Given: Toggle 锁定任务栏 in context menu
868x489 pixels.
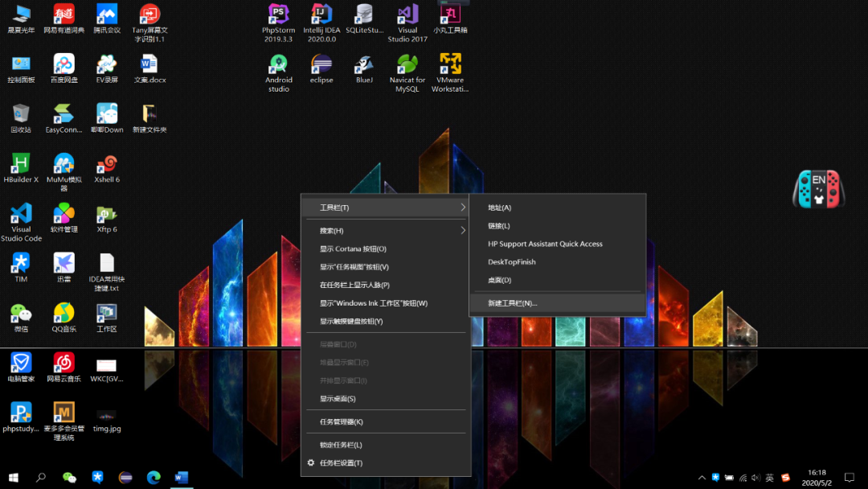Looking at the screenshot, I should coord(341,445).
